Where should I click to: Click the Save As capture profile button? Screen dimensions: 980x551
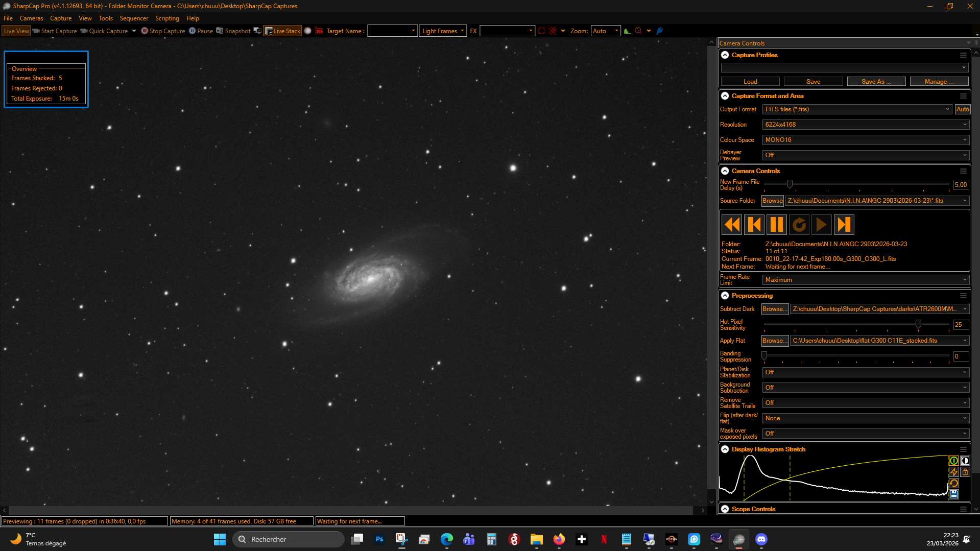click(876, 82)
